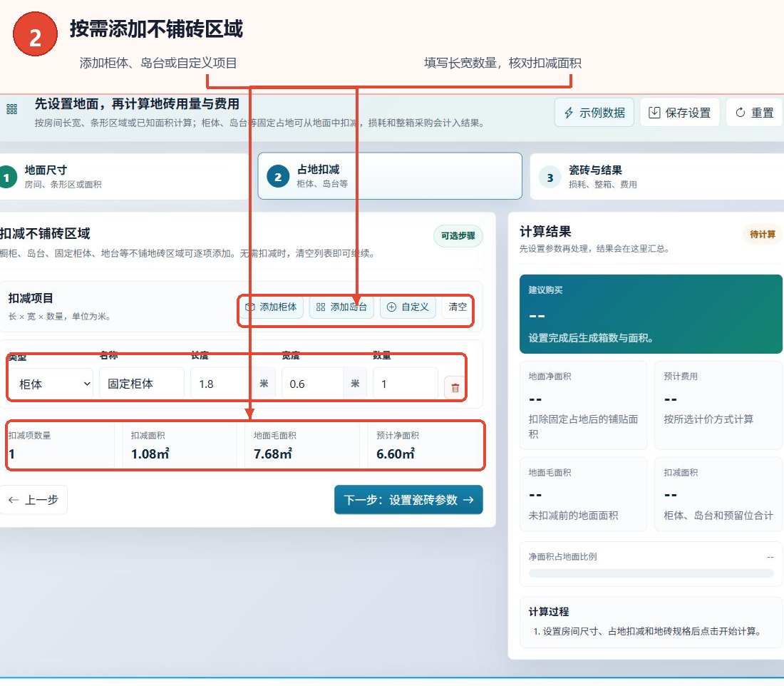Load the 示例数据 sample data
Viewport: 784px width, 686px height.
point(594,113)
